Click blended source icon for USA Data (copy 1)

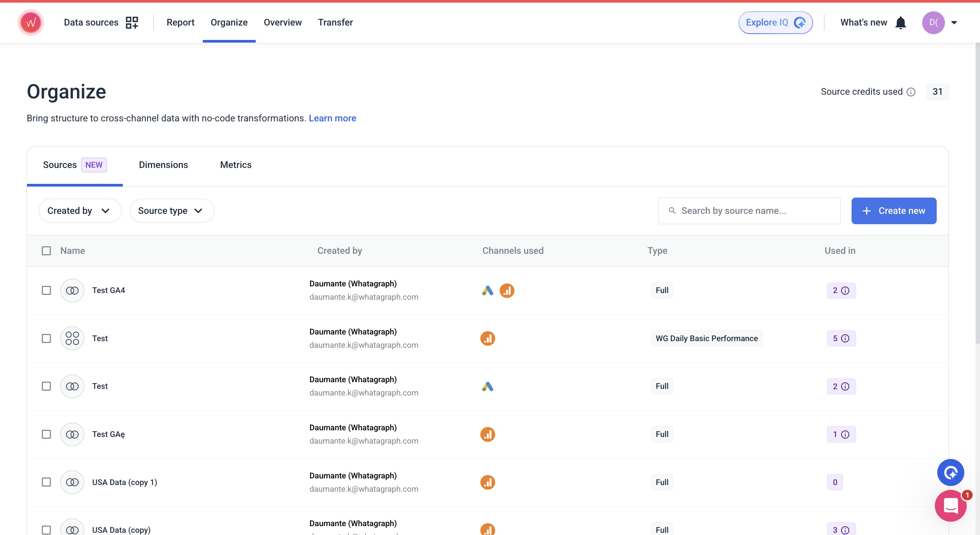pos(72,482)
